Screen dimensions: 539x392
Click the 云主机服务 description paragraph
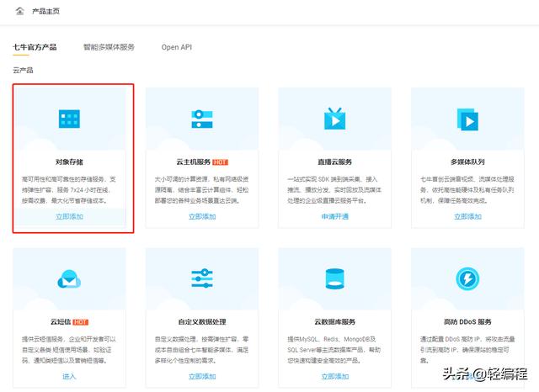coord(202,189)
